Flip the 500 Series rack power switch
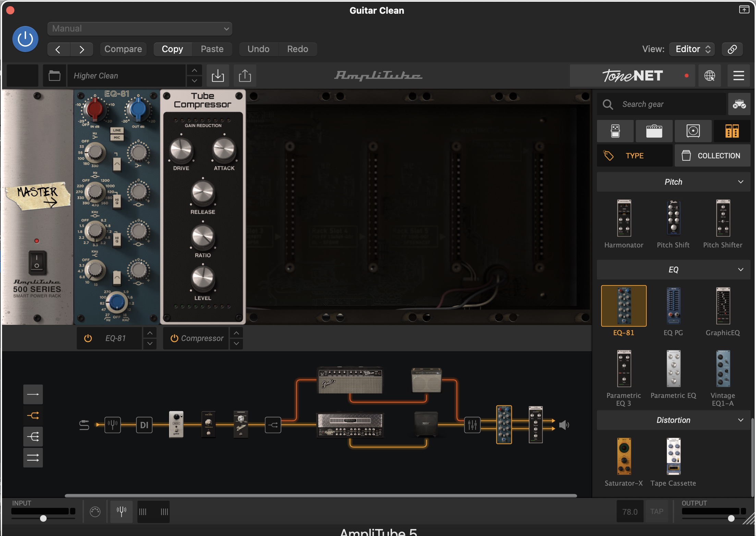 point(37,262)
